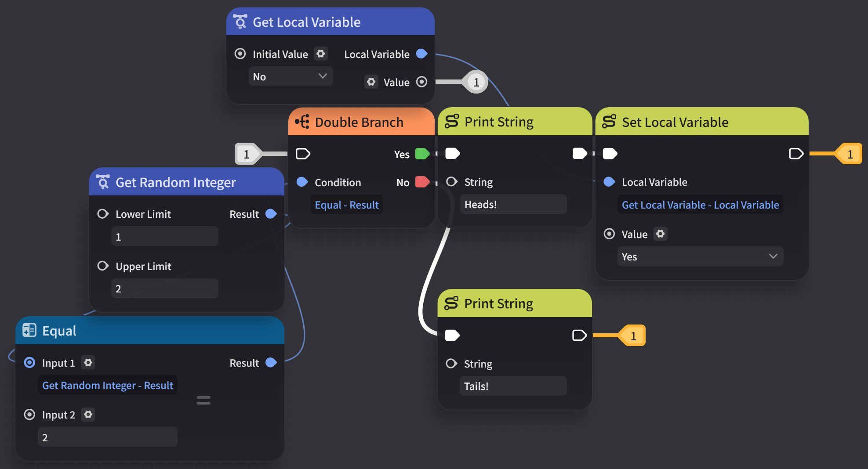Click the Input 1 pin on Equal
Viewport: 868px width, 469px height.
29,362
